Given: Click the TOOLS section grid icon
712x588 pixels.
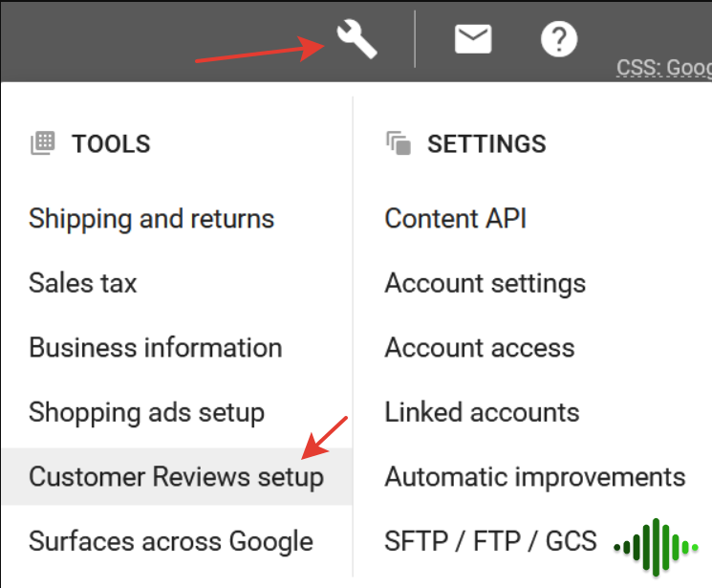Looking at the screenshot, I should [43, 143].
